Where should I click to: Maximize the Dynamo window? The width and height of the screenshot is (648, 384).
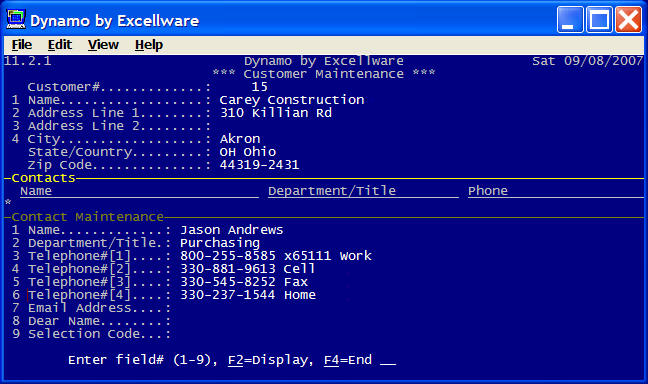click(599, 19)
